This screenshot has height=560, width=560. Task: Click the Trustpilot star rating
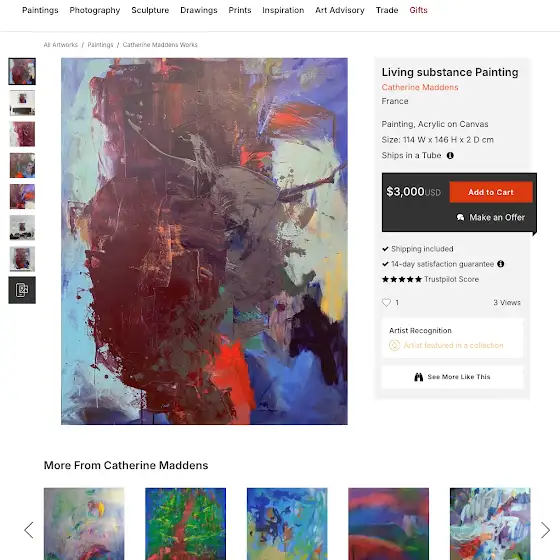(x=402, y=279)
